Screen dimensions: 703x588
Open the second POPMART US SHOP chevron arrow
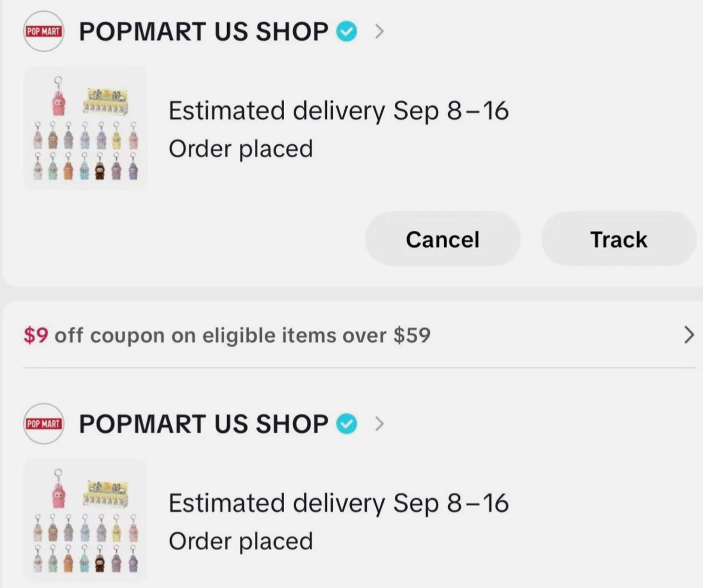click(x=379, y=424)
